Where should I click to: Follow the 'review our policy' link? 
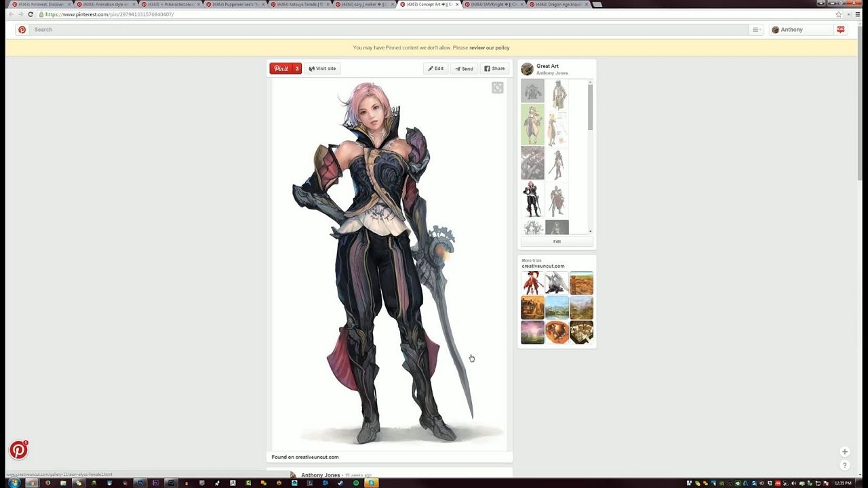489,47
